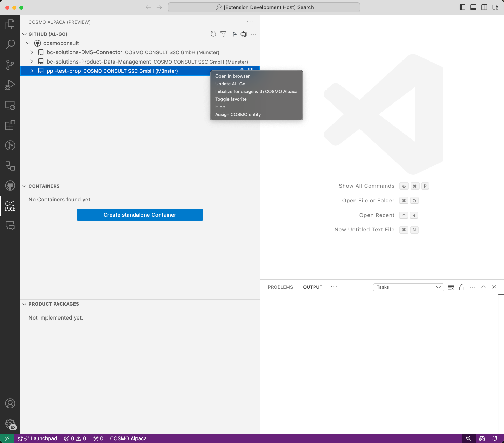Viewport: 504px width, 443px height.
Task: Clear the output panel contents
Action: pos(451,287)
